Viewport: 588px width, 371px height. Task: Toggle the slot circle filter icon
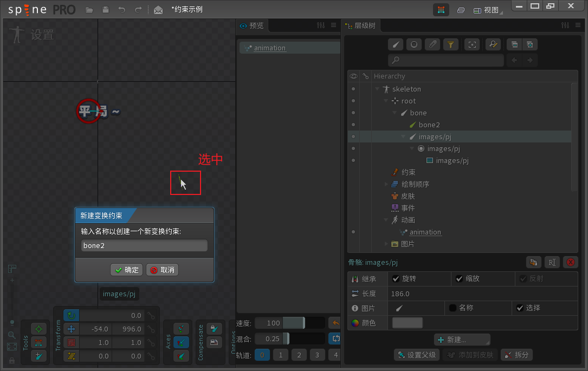point(414,44)
